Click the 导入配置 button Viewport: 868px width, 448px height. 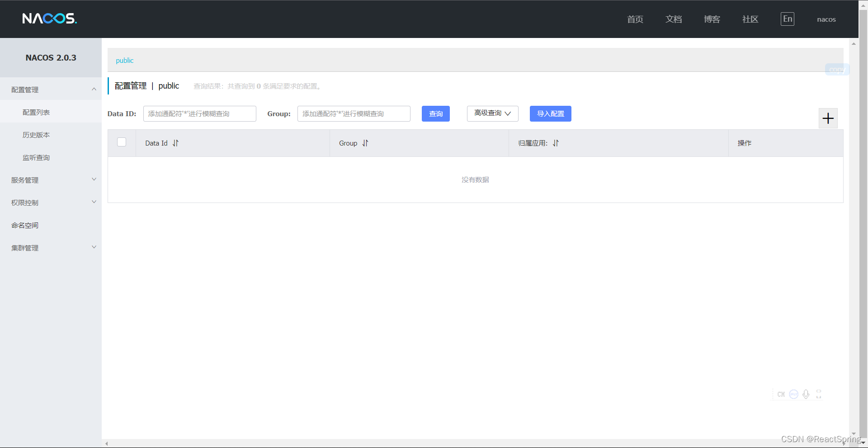(550, 113)
